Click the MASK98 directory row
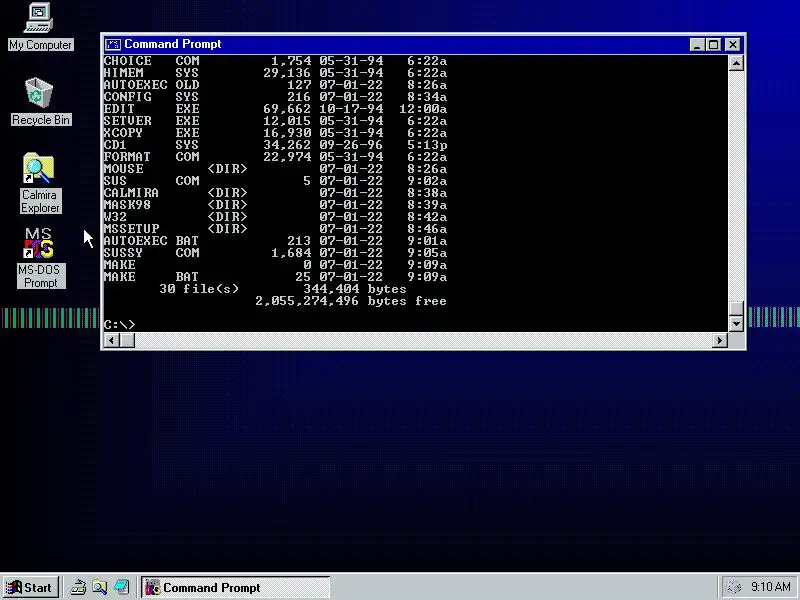 275,205
